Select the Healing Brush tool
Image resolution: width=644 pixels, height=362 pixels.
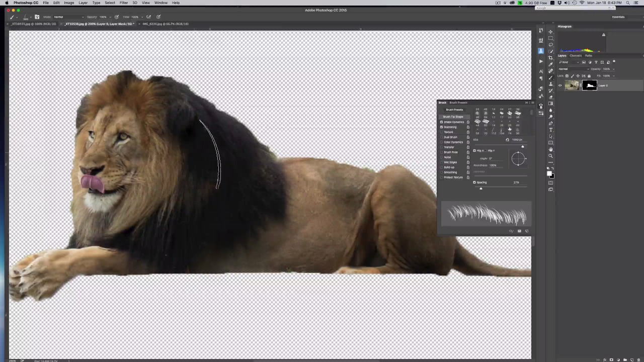click(550, 70)
